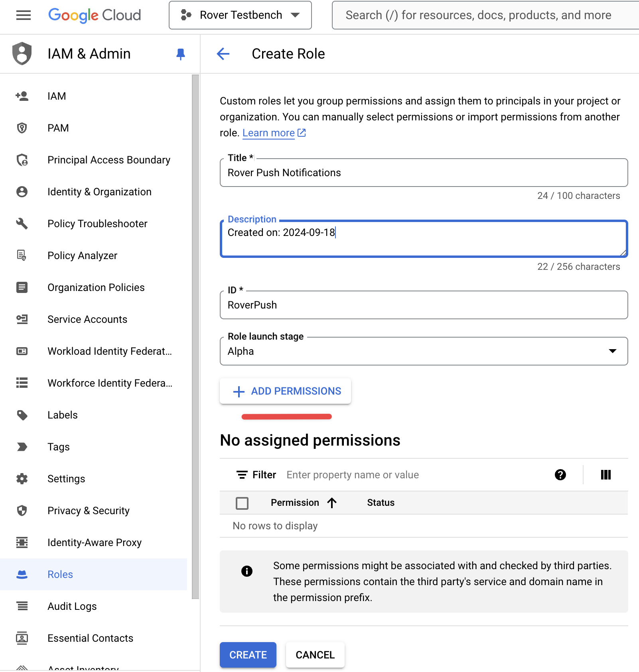Open IAM in the sidebar

57,96
